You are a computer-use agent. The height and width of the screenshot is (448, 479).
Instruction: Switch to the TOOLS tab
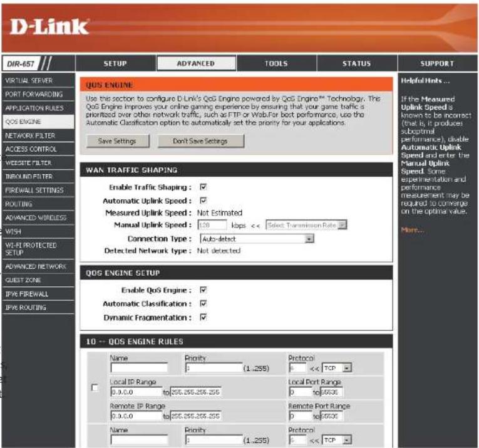click(x=276, y=63)
